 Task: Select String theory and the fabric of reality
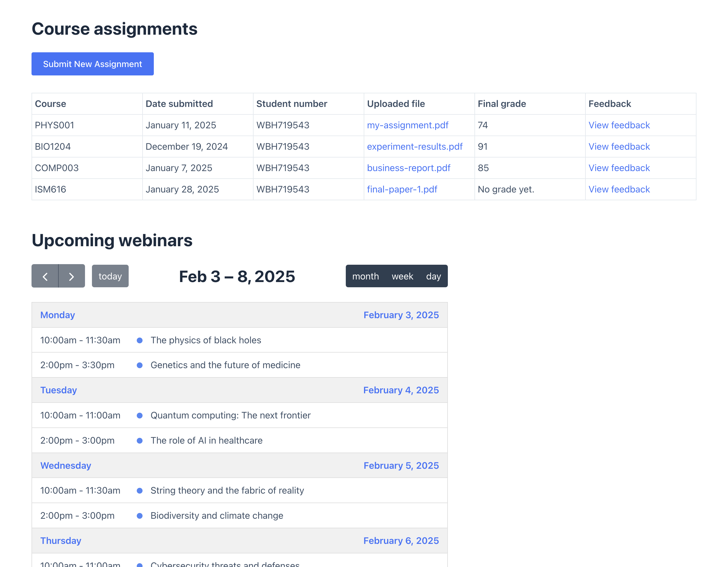coord(240,490)
